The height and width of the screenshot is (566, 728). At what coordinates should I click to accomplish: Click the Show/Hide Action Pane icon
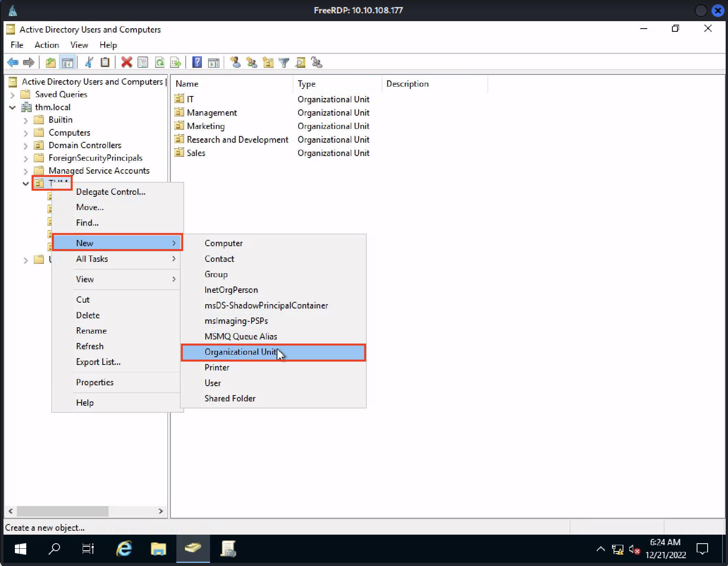click(x=214, y=62)
